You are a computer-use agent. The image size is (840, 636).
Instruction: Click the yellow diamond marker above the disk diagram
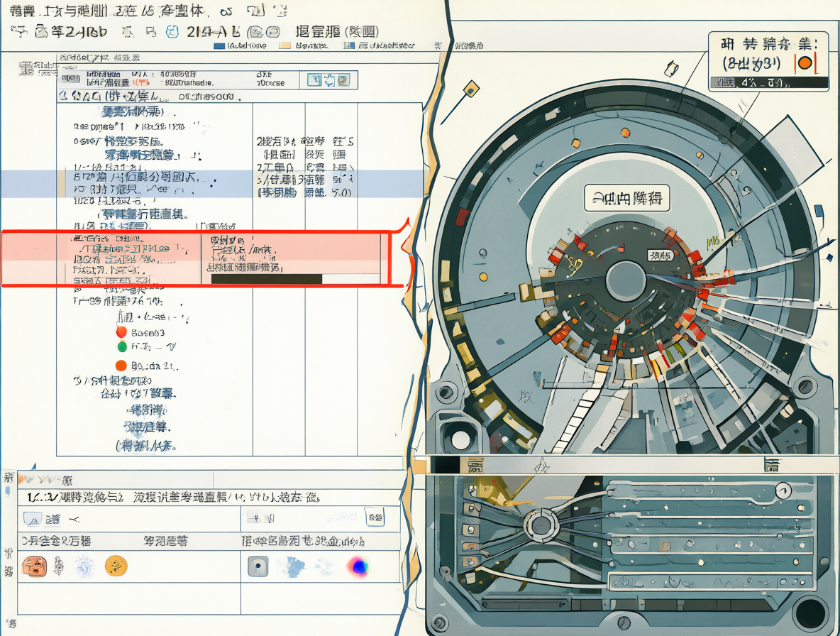click(x=471, y=89)
